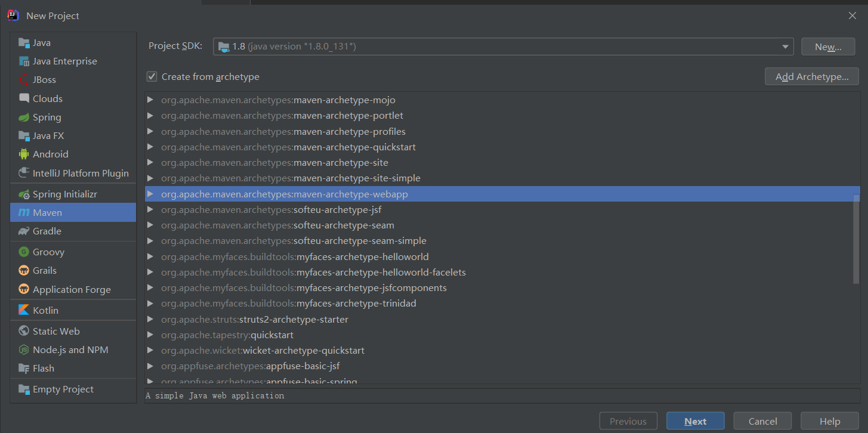The image size is (868, 433).
Task: Click 'A simple Java web application' description
Action: 215,395
